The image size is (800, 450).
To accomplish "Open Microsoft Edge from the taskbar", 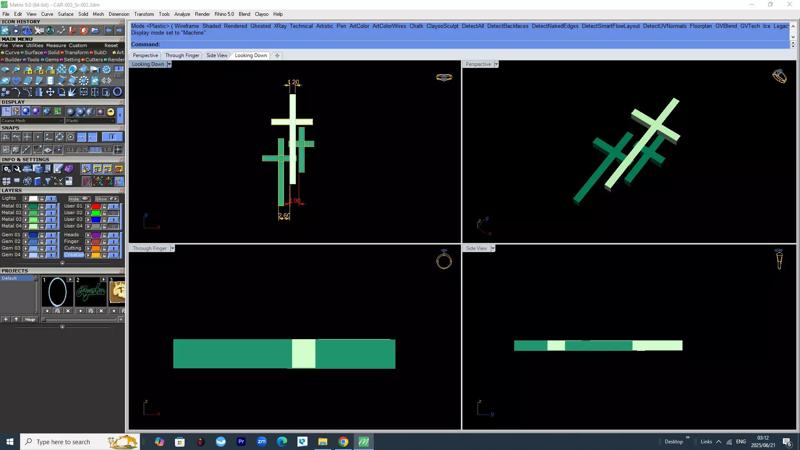I will click(x=282, y=441).
